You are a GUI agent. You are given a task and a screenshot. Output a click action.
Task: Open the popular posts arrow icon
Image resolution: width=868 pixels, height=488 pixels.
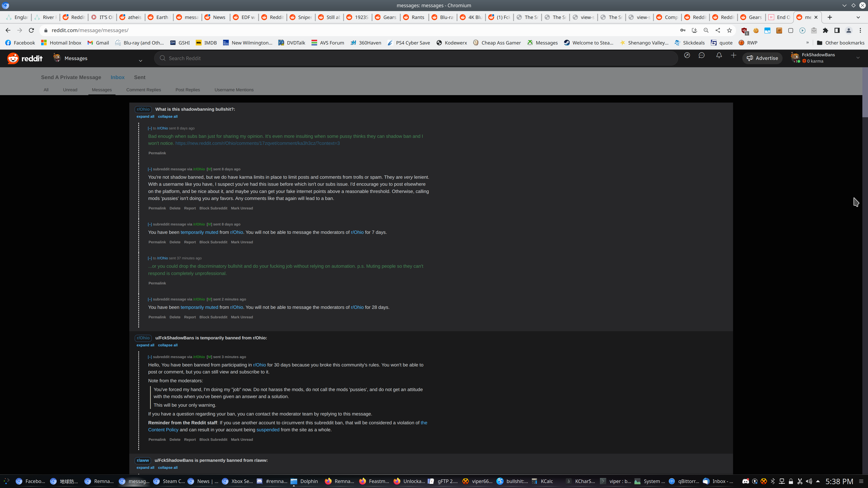pyautogui.click(x=687, y=56)
